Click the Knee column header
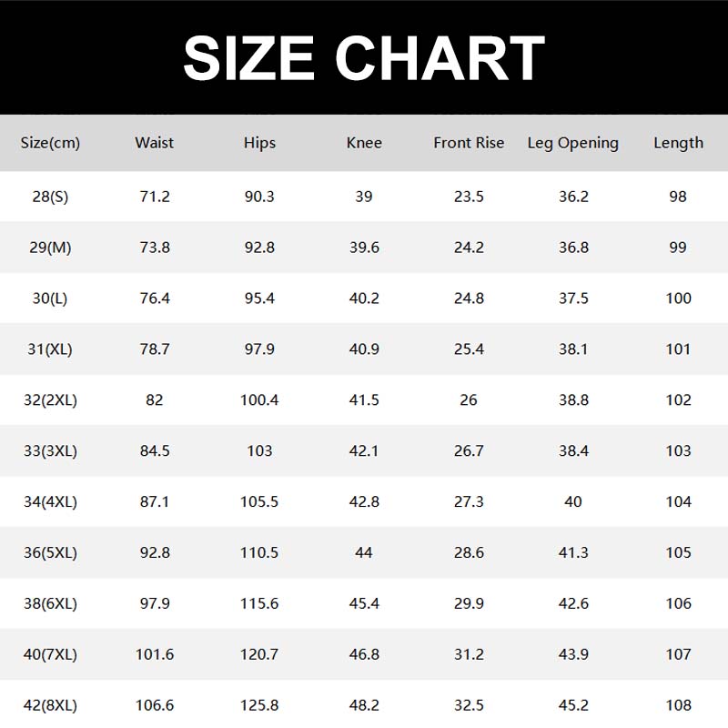728x728 pixels. [364, 143]
